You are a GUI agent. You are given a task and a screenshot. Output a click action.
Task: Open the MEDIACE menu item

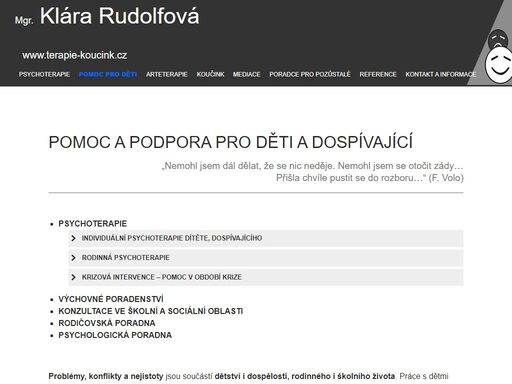247,74
